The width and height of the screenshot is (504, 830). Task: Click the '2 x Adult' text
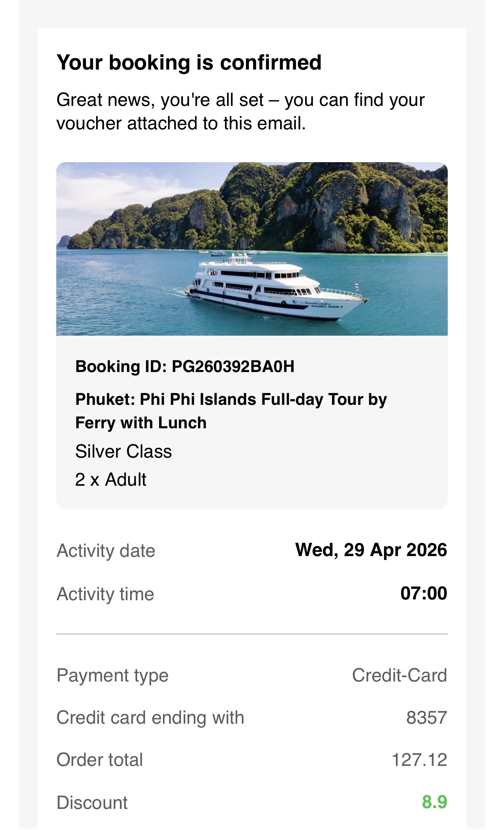[x=111, y=479]
